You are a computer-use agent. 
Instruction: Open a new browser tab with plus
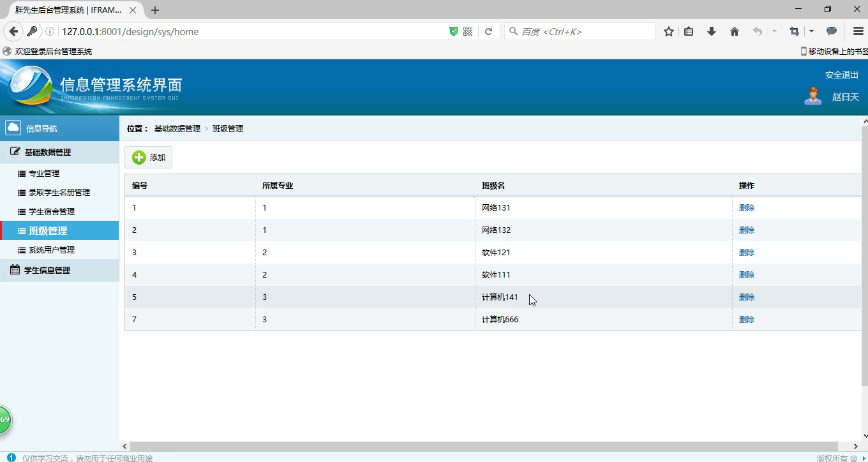[154, 10]
